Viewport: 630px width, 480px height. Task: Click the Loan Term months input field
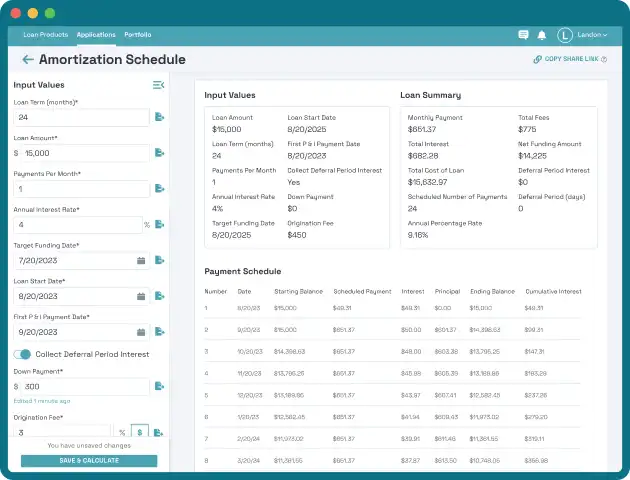click(82, 117)
